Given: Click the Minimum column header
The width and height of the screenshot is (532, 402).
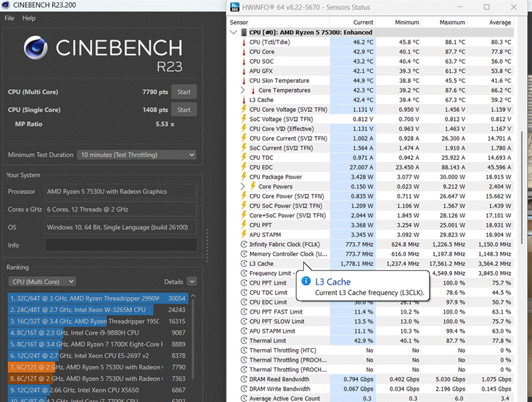Looking at the screenshot, I should tap(399, 23).
